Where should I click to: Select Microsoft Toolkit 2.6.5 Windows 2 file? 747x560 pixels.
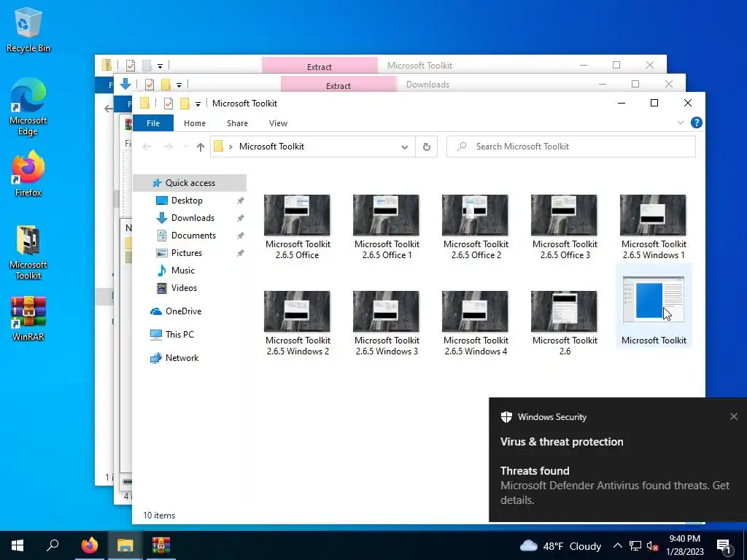click(x=298, y=323)
